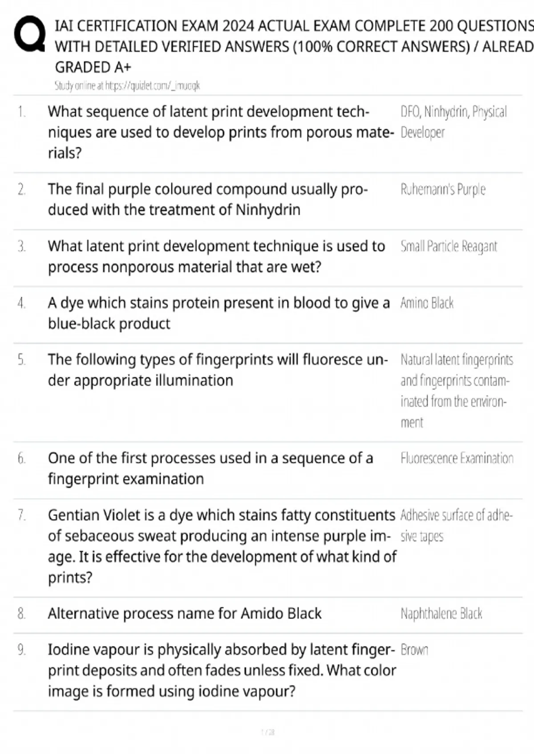The width and height of the screenshot is (534, 756).
Task: Open the quizlet.com study online link
Action: pos(127,86)
